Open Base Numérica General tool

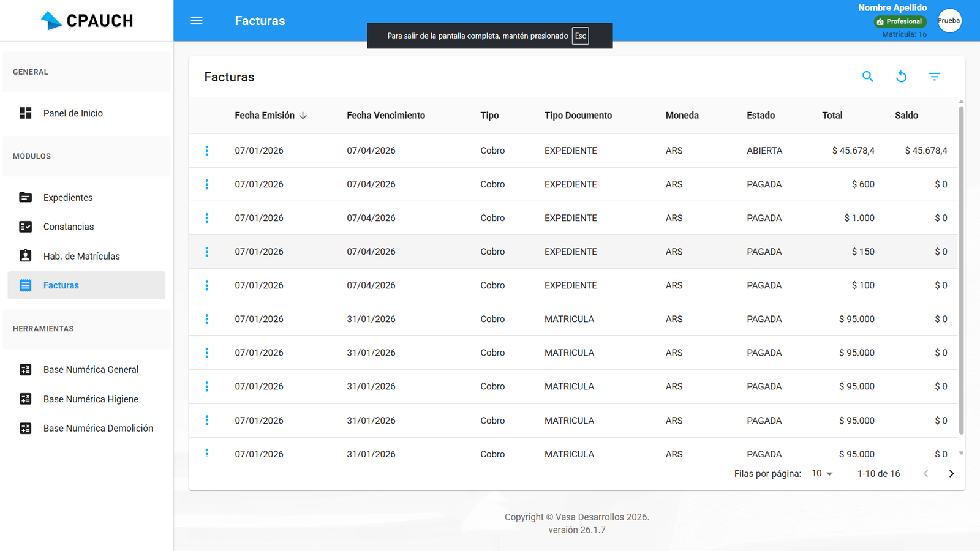tap(91, 369)
